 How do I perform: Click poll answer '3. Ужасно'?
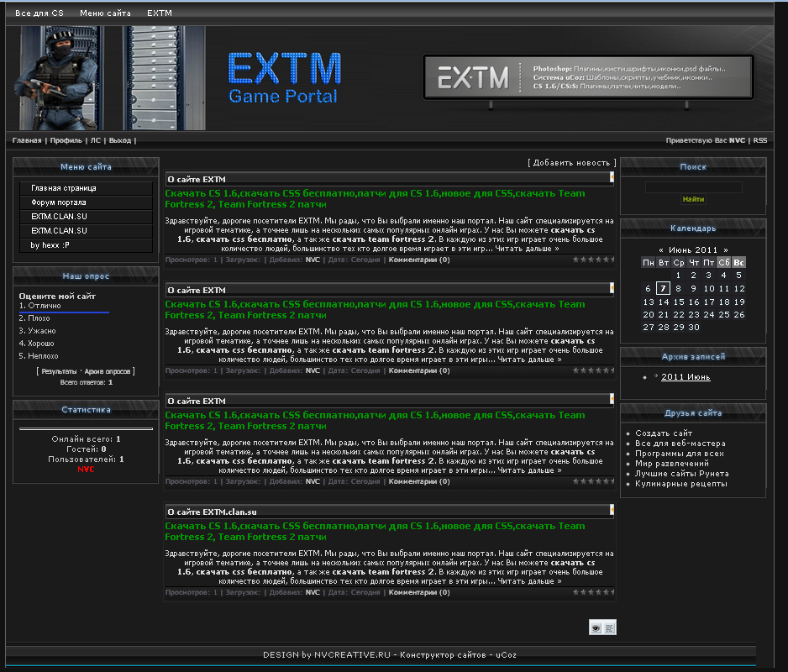(x=37, y=331)
